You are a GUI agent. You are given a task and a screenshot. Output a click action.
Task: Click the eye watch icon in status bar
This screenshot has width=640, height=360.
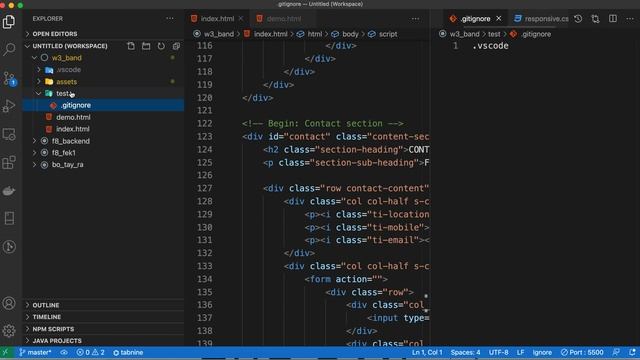[64, 352]
